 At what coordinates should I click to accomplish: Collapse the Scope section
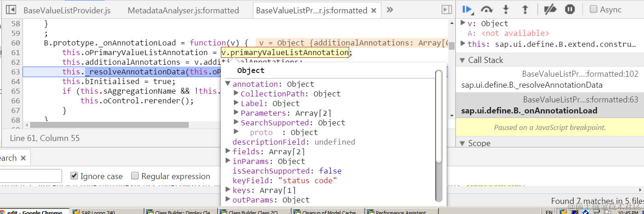(463, 143)
